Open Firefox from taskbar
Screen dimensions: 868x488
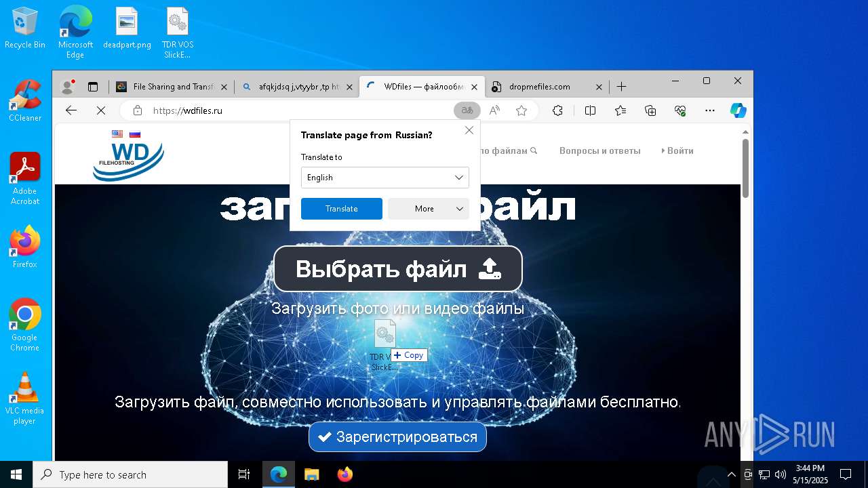pyautogui.click(x=344, y=474)
